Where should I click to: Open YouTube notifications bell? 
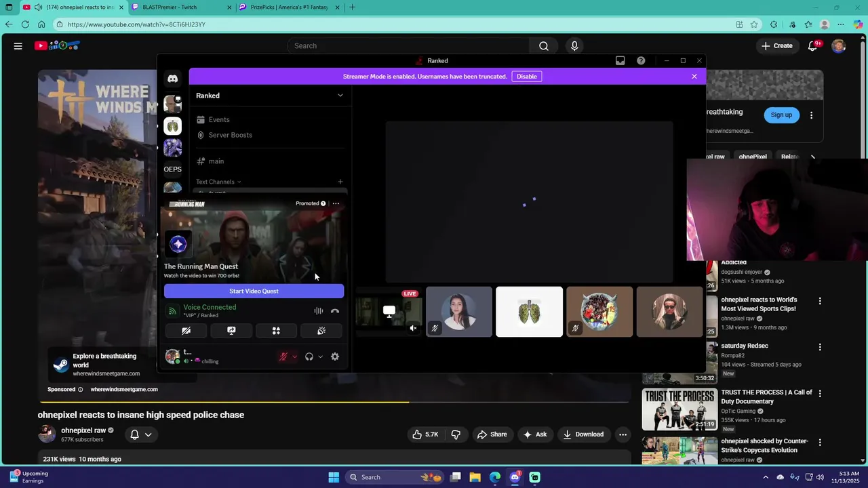(x=813, y=46)
